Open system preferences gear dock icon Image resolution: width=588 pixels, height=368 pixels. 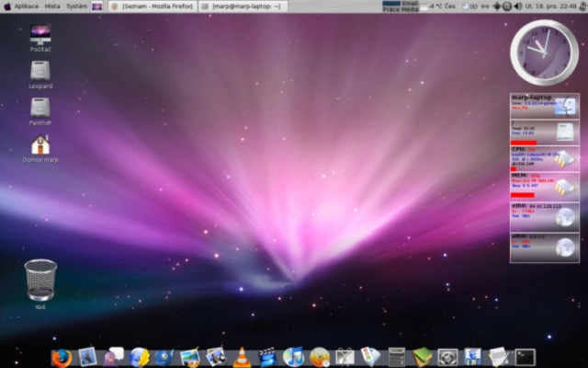(x=447, y=358)
